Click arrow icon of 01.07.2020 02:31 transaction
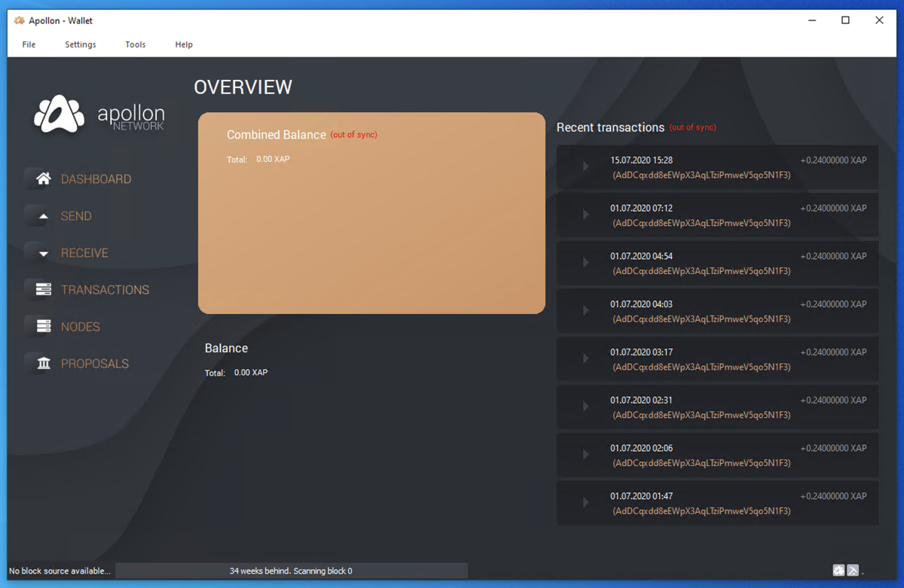 (586, 407)
